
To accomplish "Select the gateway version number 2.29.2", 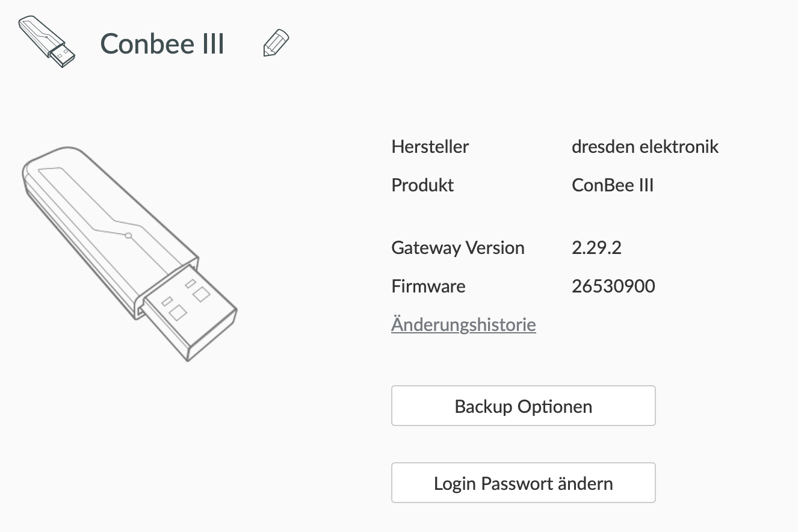I will click(596, 248).
